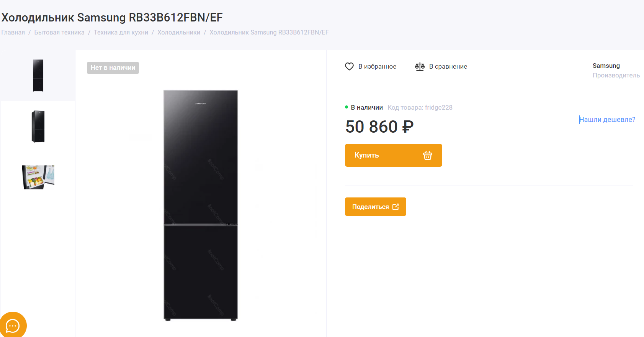Go to Главная breadcrumb
Screen dimensions: 644x337
pos(13,33)
